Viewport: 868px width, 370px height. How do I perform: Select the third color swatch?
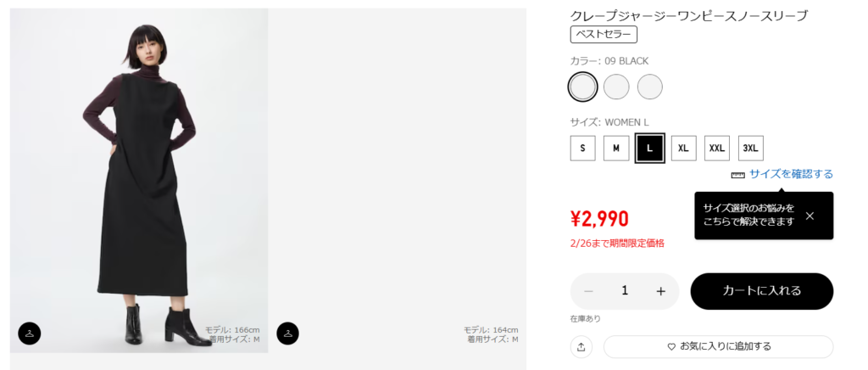click(649, 87)
